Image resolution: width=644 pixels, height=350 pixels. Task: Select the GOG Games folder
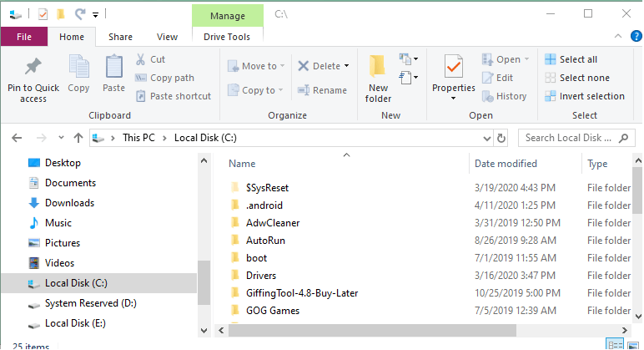273,311
